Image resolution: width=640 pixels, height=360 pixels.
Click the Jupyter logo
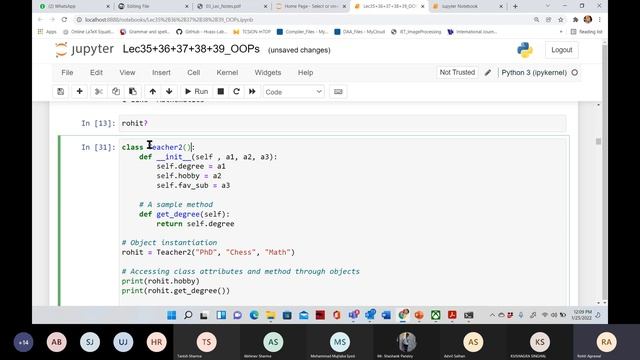84,49
